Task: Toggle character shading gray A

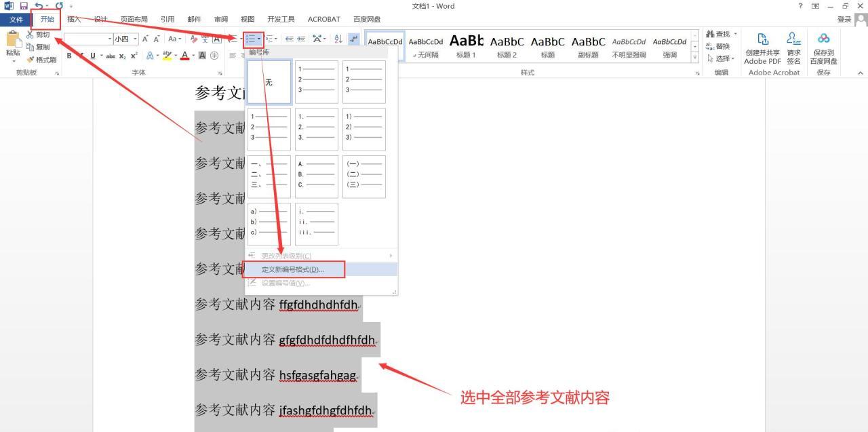Action: pos(202,56)
